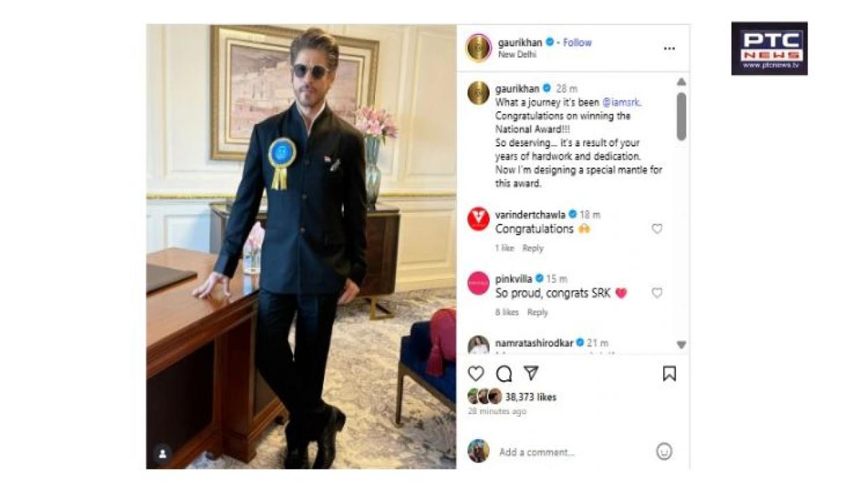868x488 pixels.
Task: Reply to varindertchawla's comment
Action: 533,248
